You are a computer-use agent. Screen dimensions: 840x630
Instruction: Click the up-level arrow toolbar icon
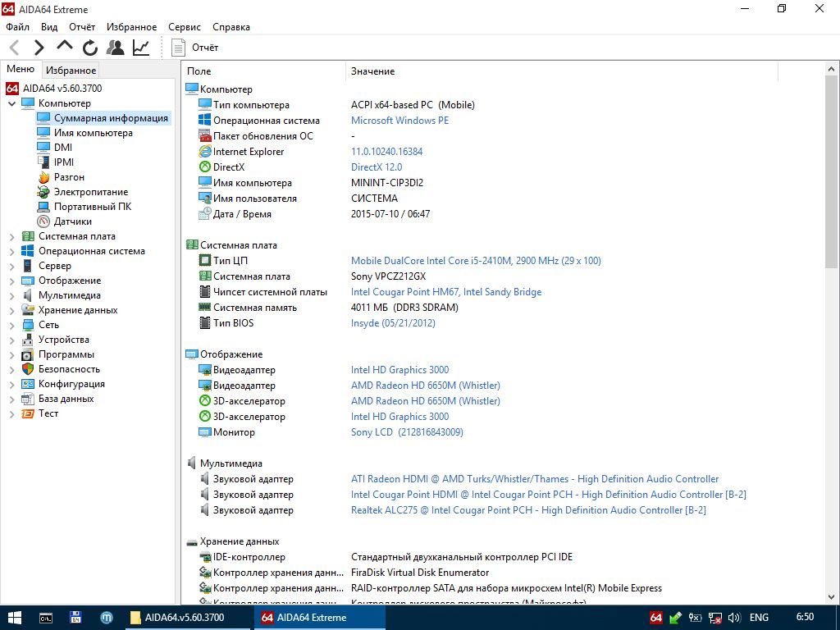click(64, 46)
